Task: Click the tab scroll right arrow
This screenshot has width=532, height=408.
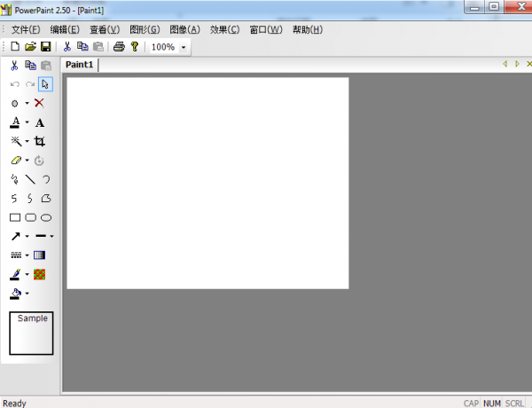Action: (517, 64)
